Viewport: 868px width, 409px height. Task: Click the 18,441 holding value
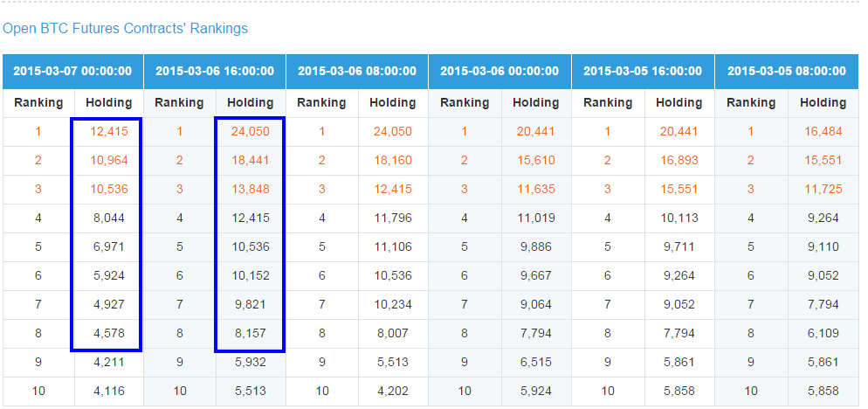[x=251, y=160]
